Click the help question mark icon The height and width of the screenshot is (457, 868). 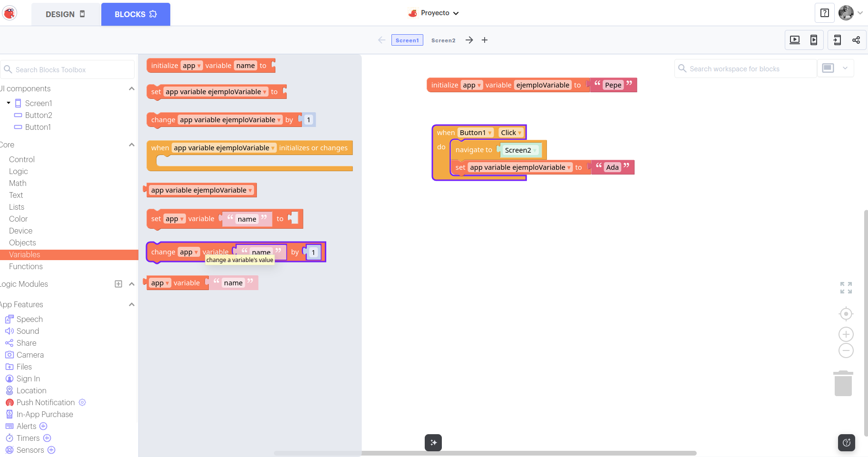coord(825,13)
